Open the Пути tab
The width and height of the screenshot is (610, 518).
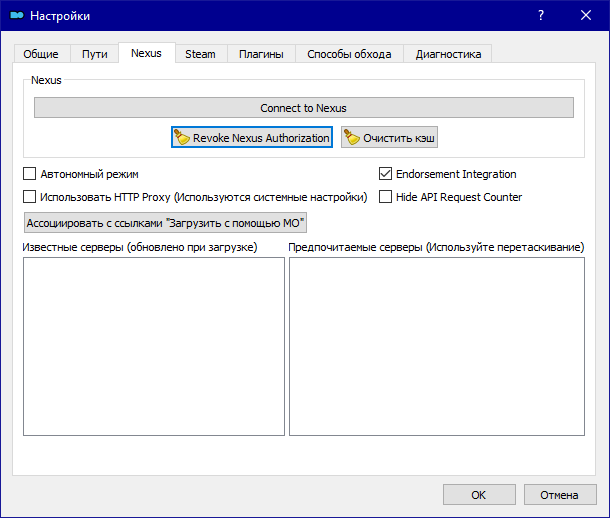tap(95, 54)
